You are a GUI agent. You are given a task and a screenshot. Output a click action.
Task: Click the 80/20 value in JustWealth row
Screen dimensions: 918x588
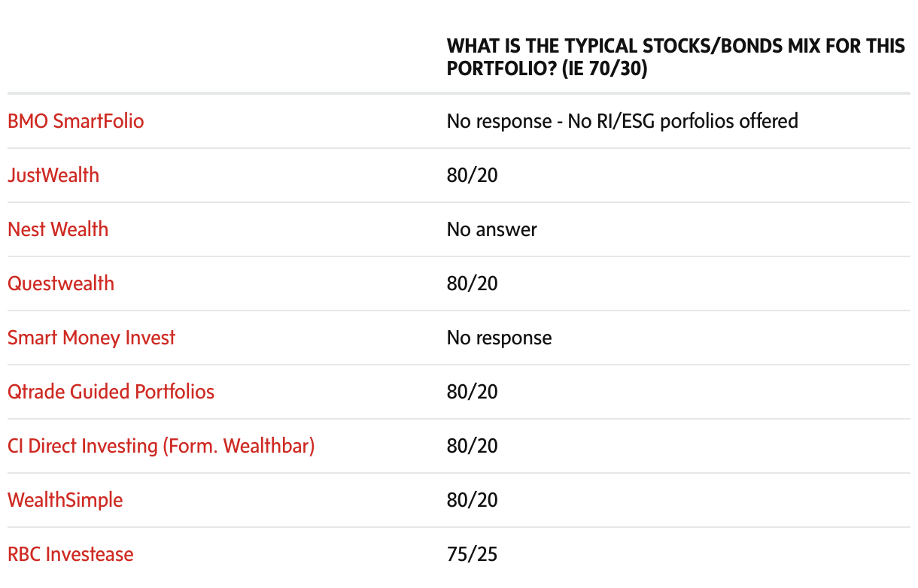pyautogui.click(x=473, y=175)
